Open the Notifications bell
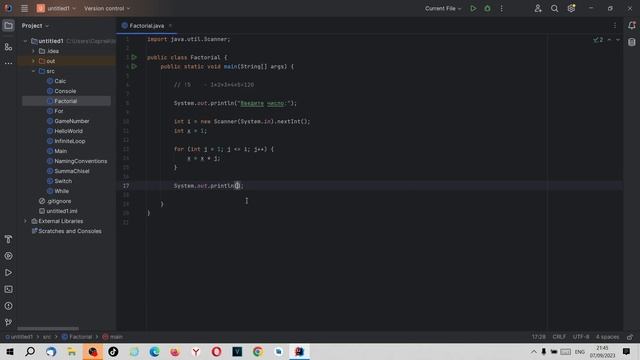Image resolution: width=640 pixels, height=360 pixels. (631, 25)
